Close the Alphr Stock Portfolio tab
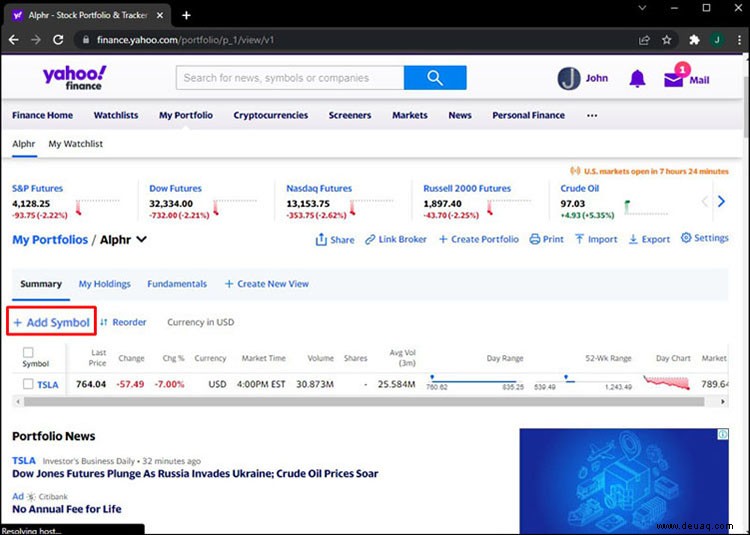 point(160,15)
